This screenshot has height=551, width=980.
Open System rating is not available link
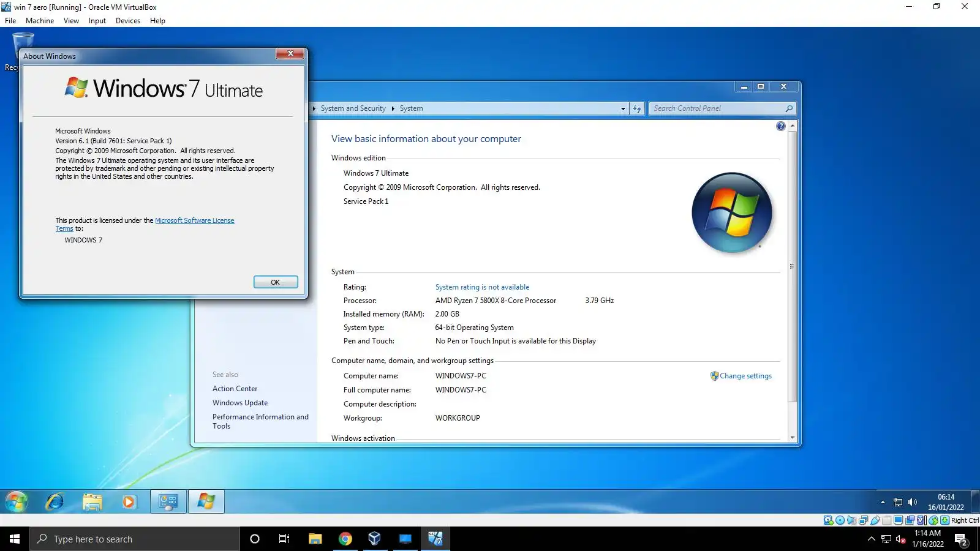482,287
